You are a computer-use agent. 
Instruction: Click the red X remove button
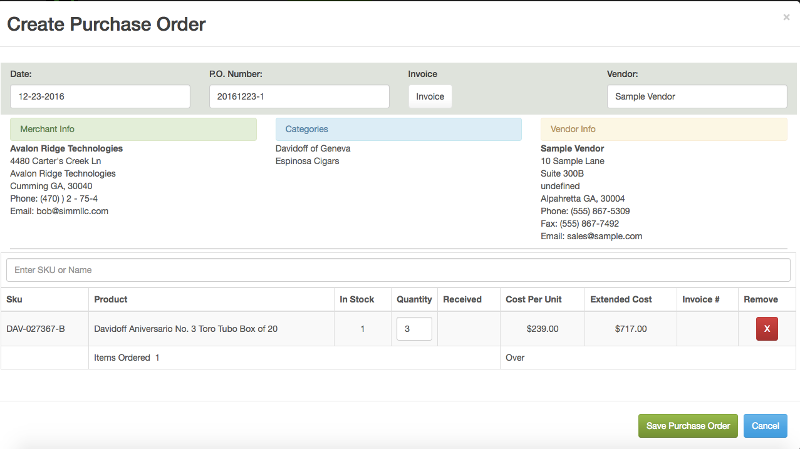pos(767,328)
